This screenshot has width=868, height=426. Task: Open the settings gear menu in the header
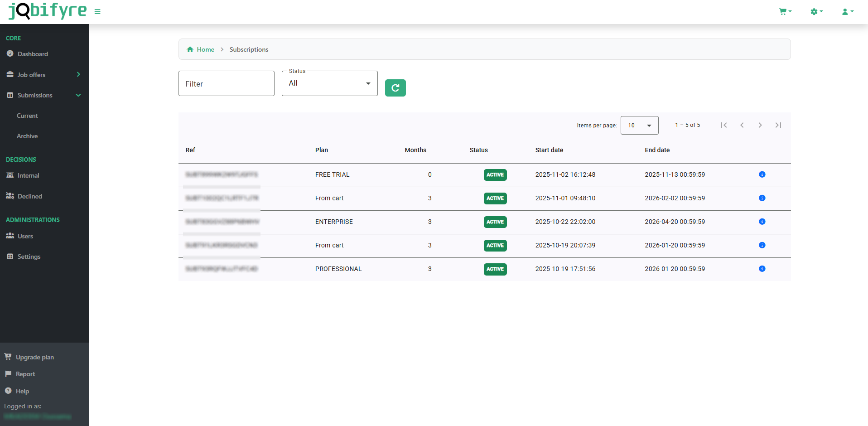click(x=815, y=11)
